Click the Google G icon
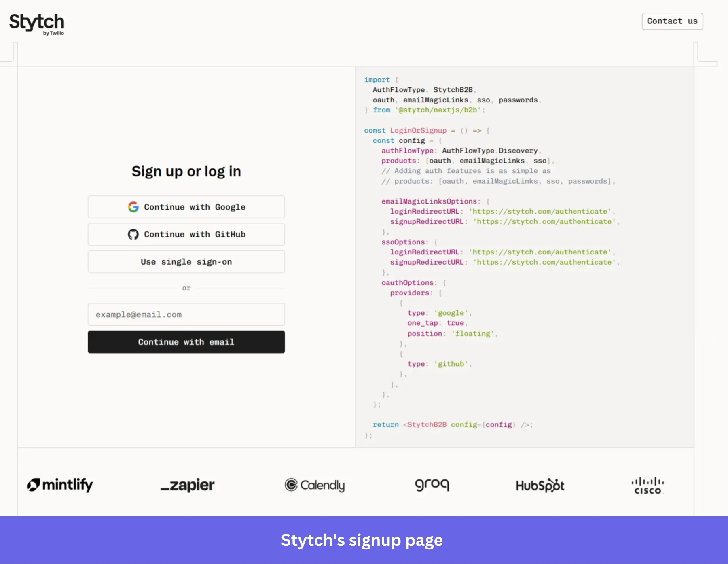 pyautogui.click(x=133, y=207)
